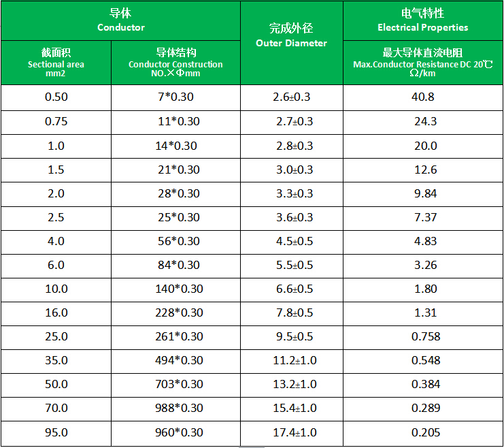Screen dimensions: 504x448
Task: Select the Conductor Construction subheader
Action: (x=175, y=63)
